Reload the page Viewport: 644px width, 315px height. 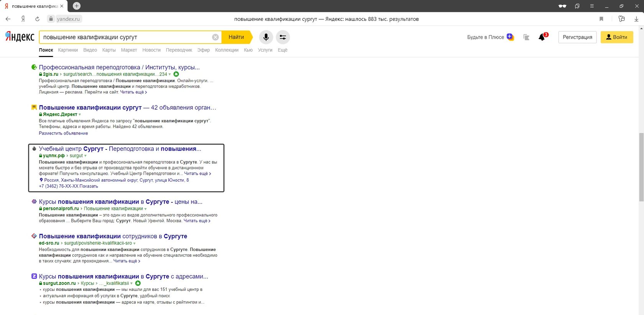point(37,19)
